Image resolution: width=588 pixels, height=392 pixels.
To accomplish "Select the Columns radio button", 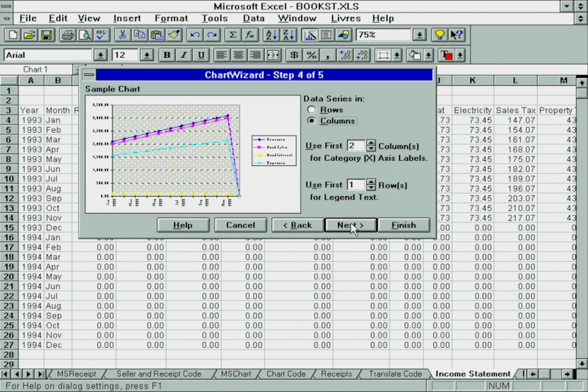I will tap(312, 121).
